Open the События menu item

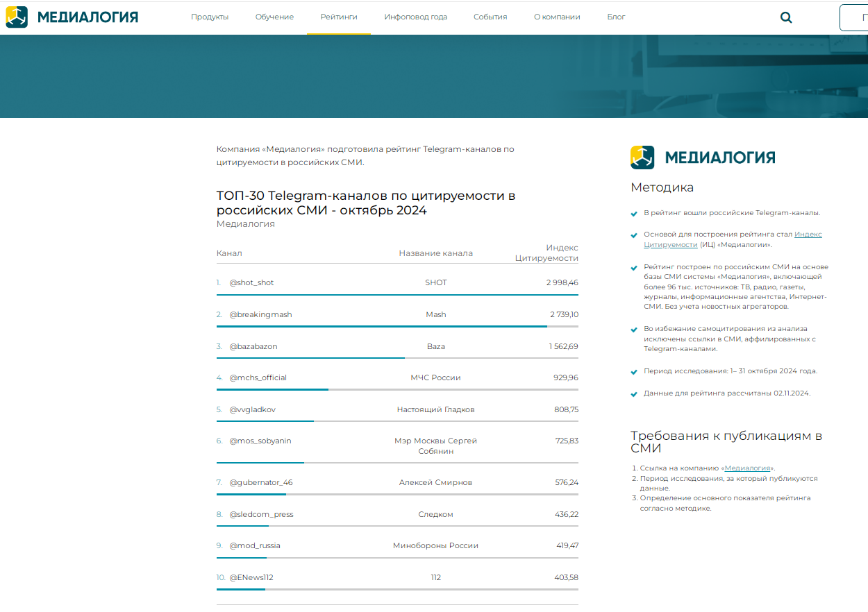[x=490, y=17]
